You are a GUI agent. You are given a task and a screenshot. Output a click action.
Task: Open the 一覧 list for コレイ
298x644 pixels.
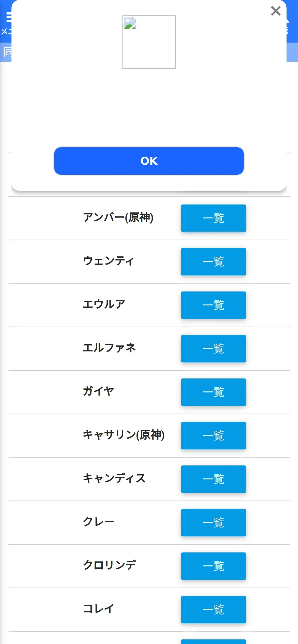213,610
